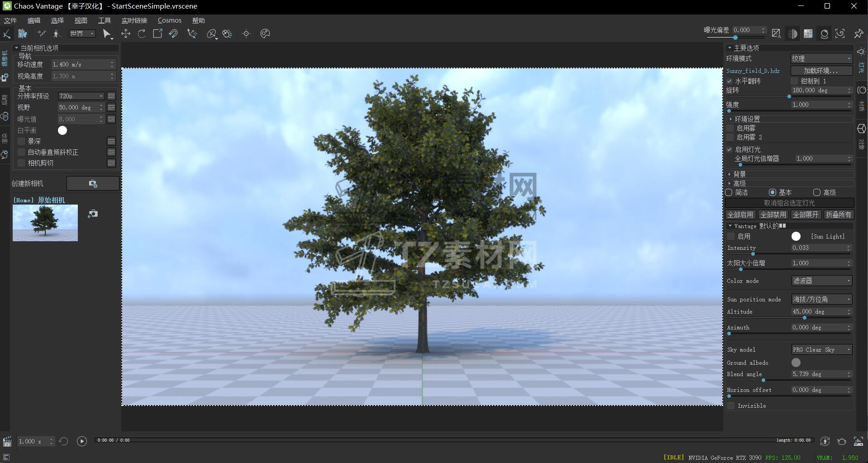Click the camera icon beside 原始相机 thumbnail

tap(93, 214)
